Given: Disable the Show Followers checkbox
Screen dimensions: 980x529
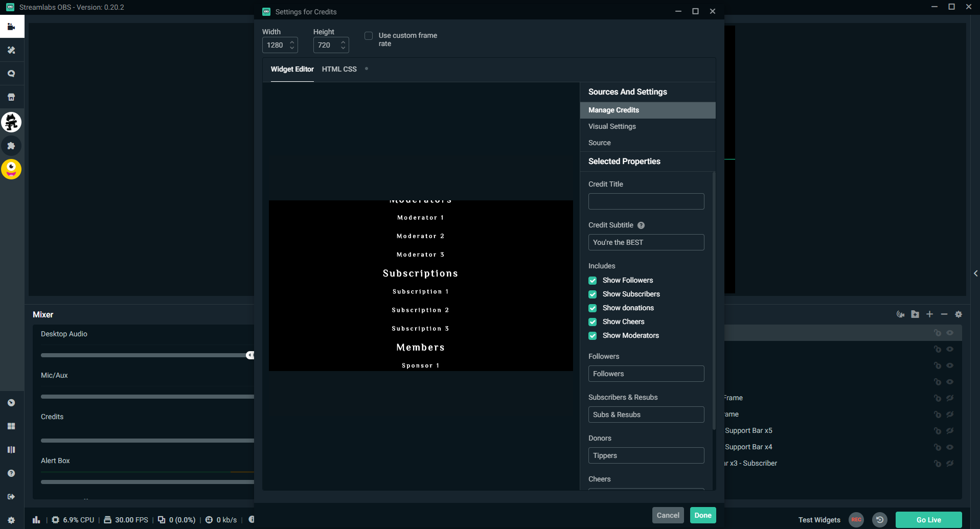Looking at the screenshot, I should pyautogui.click(x=592, y=280).
